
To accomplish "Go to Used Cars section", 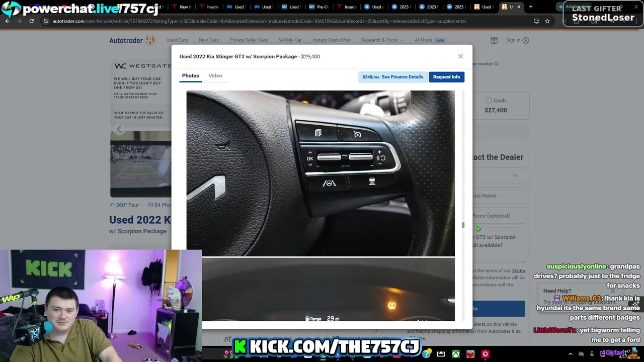I will 177,40.
